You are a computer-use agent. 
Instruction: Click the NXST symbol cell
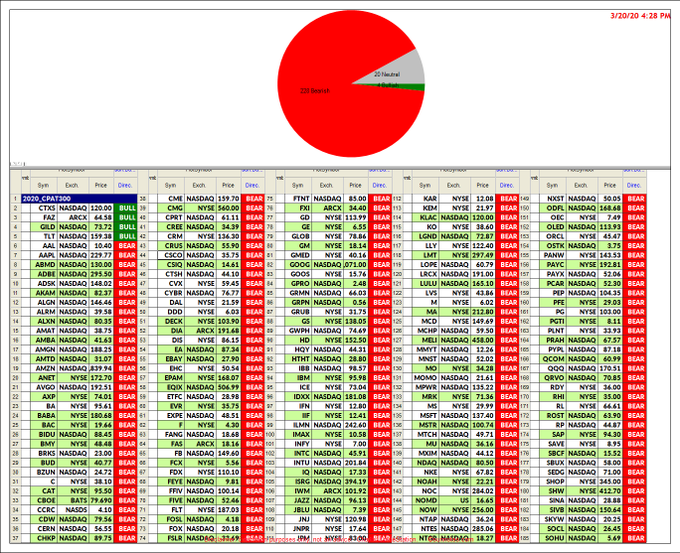tap(553, 199)
